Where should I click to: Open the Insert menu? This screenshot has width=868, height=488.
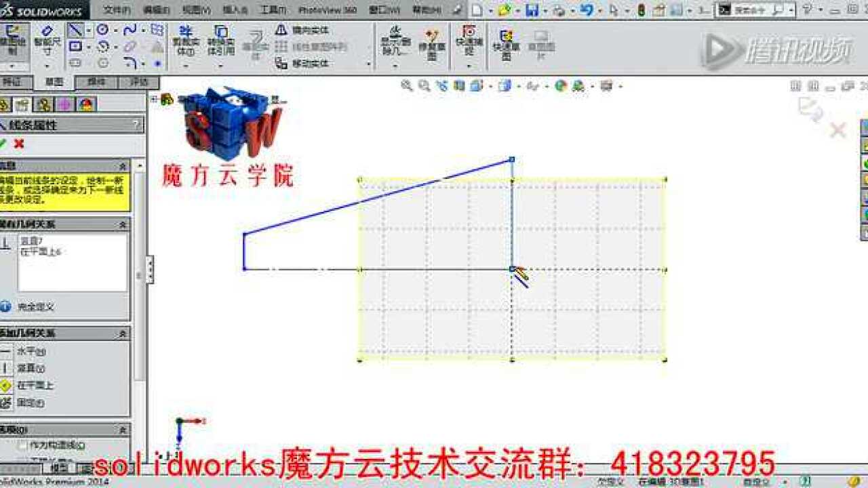(235, 10)
